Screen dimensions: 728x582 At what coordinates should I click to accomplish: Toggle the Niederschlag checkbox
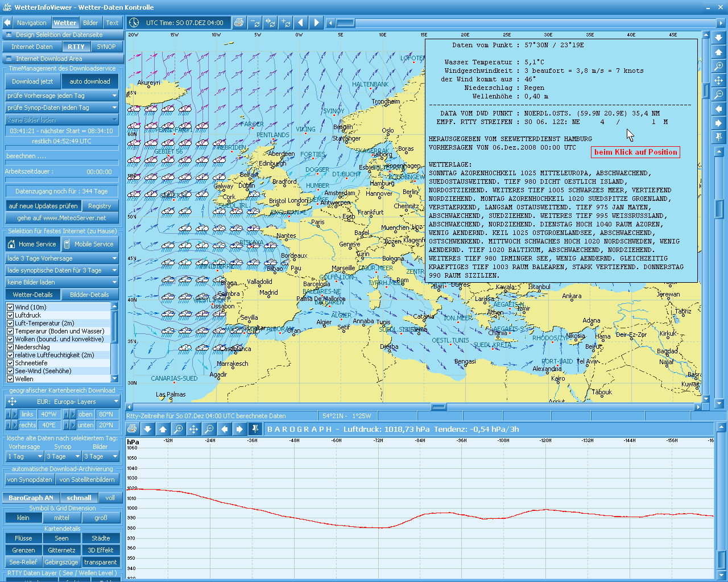coord(10,347)
